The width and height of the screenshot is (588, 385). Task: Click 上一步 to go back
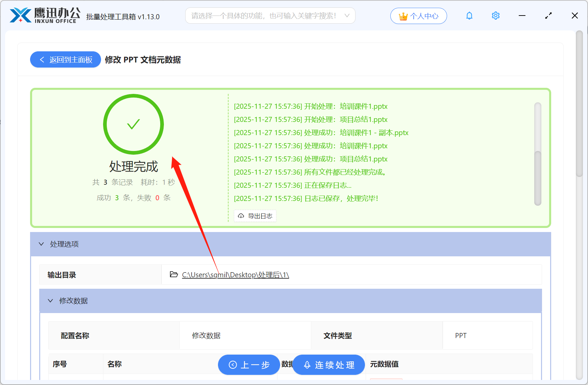249,365
